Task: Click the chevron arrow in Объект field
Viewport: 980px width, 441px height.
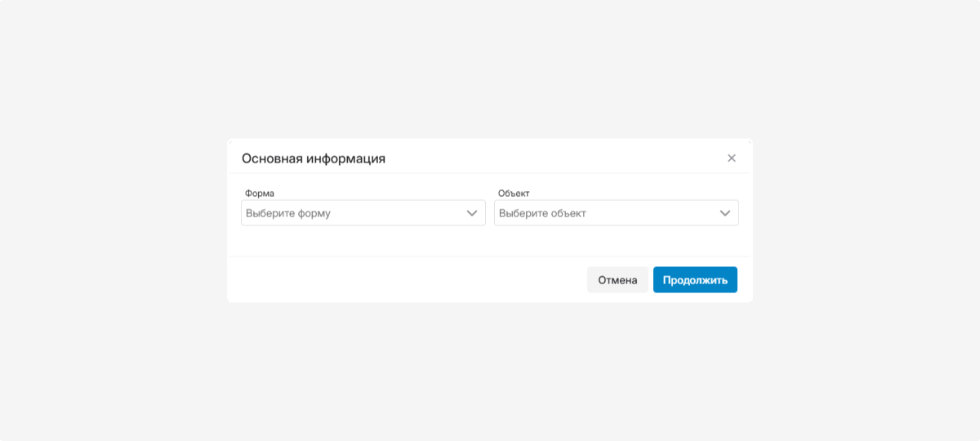Action: click(725, 213)
